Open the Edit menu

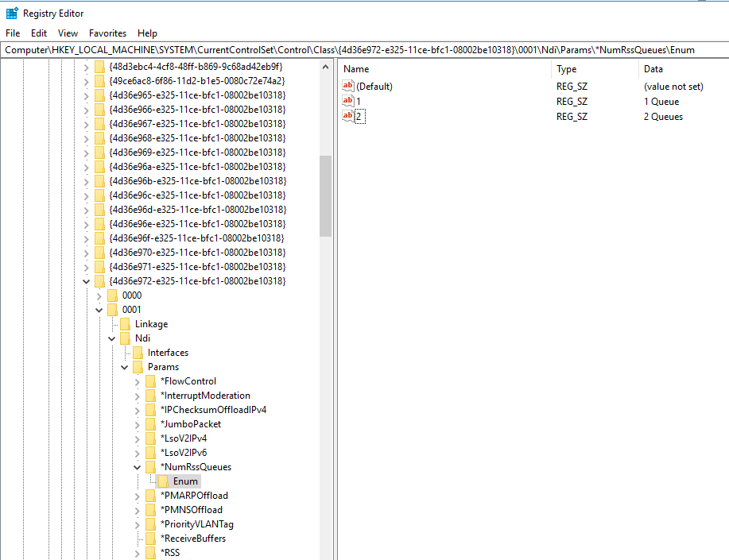tap(39, 33)
